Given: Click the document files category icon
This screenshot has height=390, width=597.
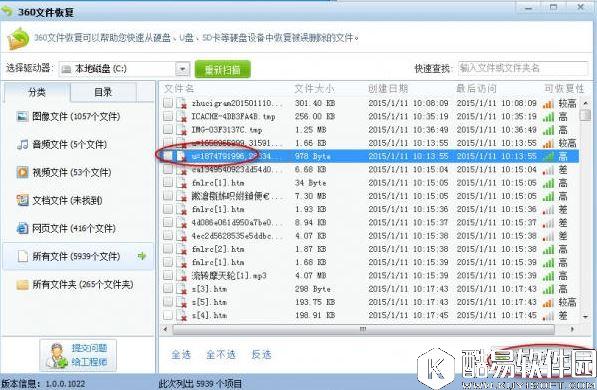Looking at the screenshot, I should pyautogui.click(x=22, y=200).
